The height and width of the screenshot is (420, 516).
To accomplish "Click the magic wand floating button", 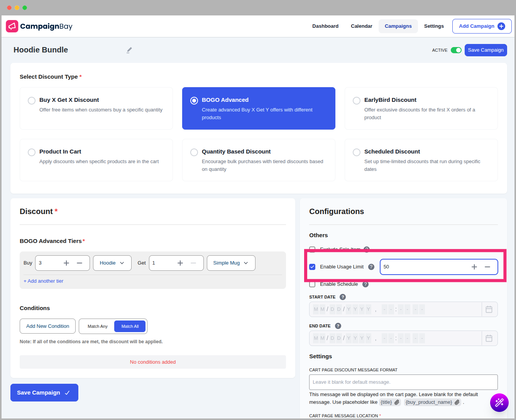I will click(x=499, y=403).
